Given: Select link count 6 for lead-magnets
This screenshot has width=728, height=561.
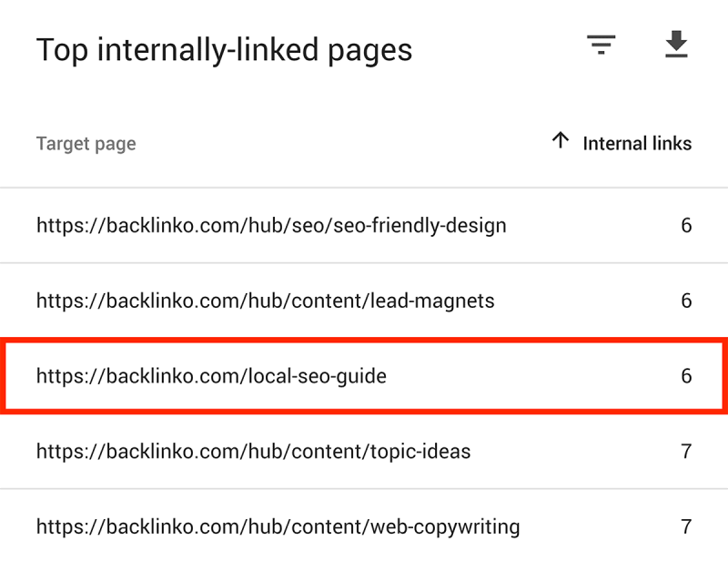Looking at the screenshot, I should [686, 301].
